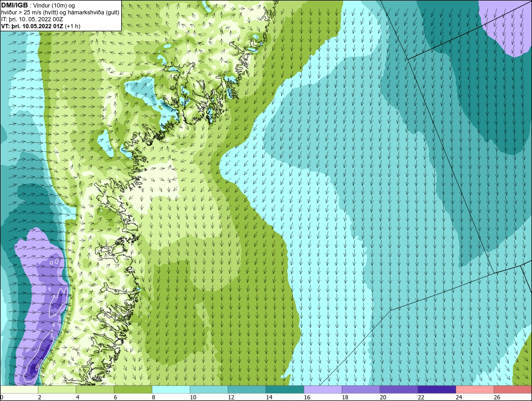Viewport: 532px width, 401px height.
Task: Click the light green 2–4 m/s legend swatch
Action: (x=57, y=389)
